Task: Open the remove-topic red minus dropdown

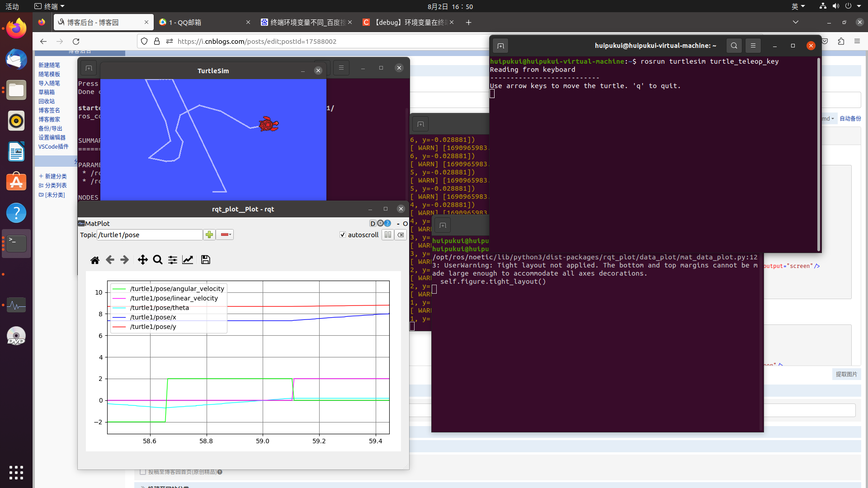Action: [225, 235]
